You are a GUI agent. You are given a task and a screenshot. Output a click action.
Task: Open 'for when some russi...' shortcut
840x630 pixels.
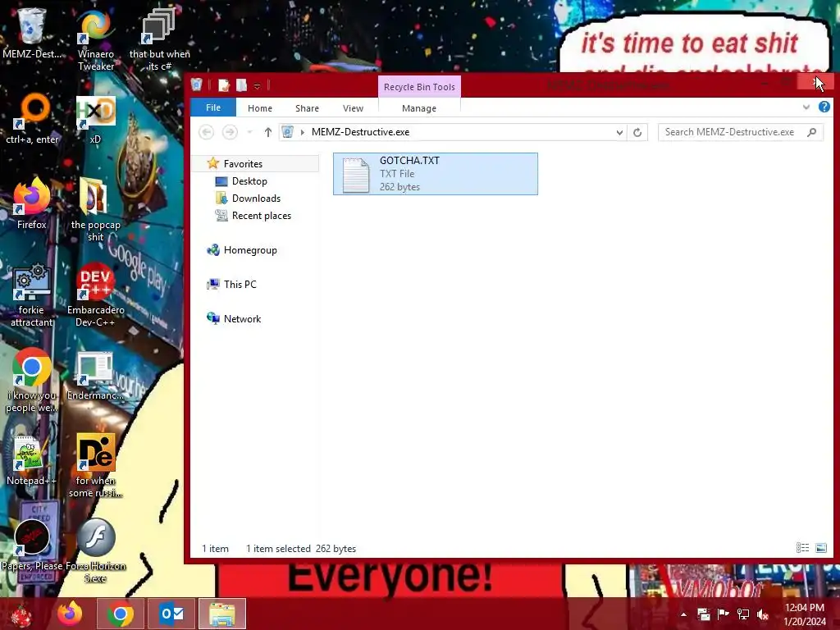tap(95, 465)
